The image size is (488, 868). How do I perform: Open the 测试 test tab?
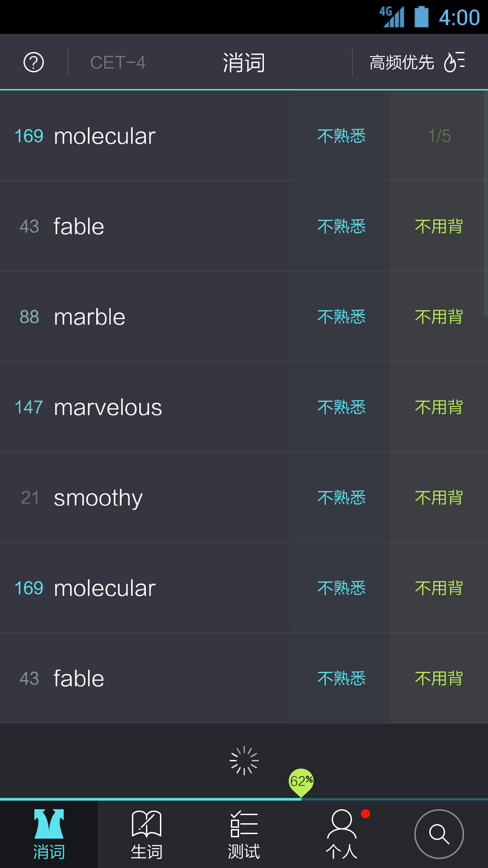click(244, 834)
